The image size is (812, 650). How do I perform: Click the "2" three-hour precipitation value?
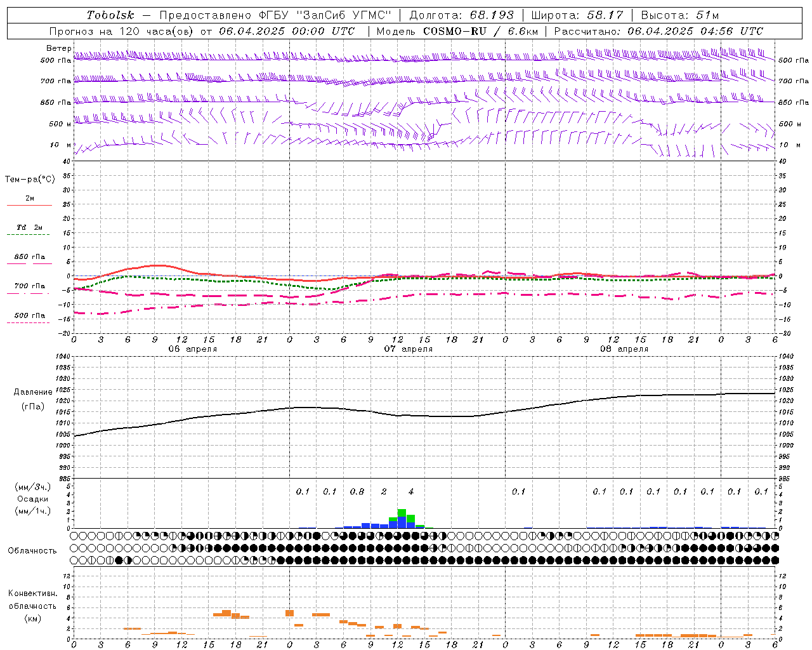pyautogui.click(x=384, y=491)
